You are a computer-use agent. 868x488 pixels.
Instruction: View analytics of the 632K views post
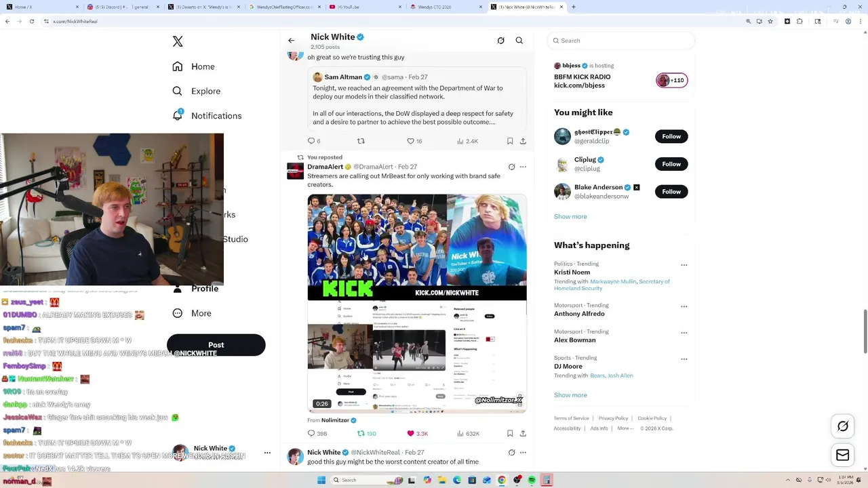[468, 434]
